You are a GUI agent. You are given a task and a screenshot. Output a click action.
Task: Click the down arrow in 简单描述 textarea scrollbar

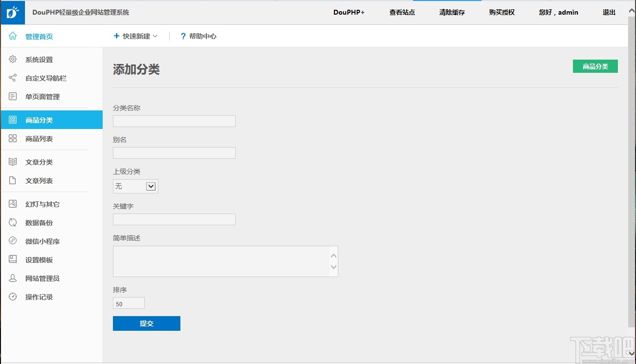pos(334,267)
